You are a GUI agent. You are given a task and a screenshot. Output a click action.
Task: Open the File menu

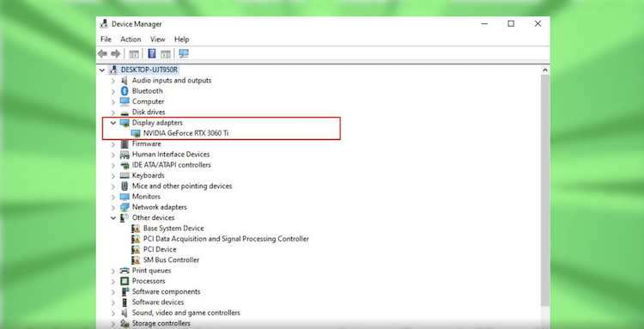[x=106, y=40]
